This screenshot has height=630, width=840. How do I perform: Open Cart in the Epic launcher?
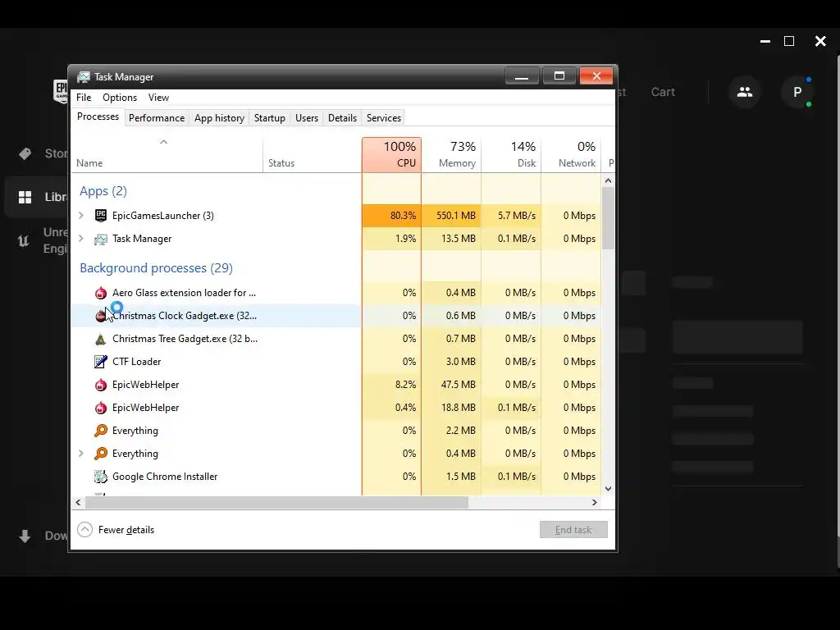(663, 92)
